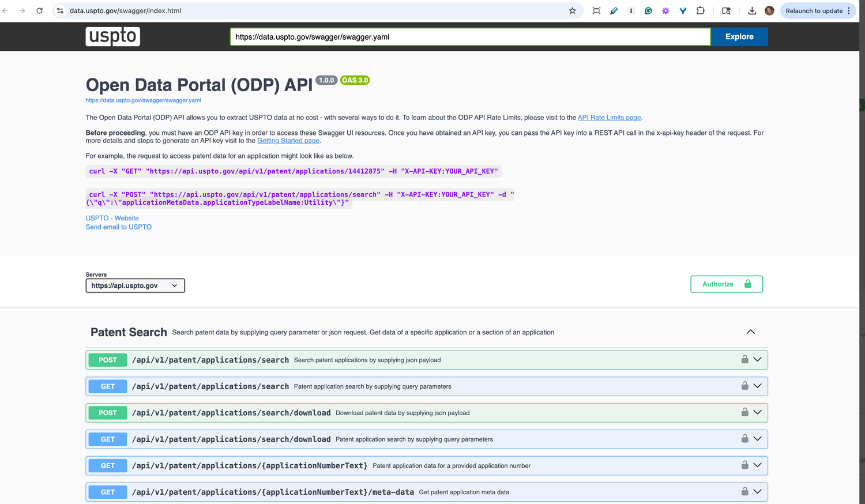Click the OAS 3.0 badge
865x504 pixels.
pos(355,80)
